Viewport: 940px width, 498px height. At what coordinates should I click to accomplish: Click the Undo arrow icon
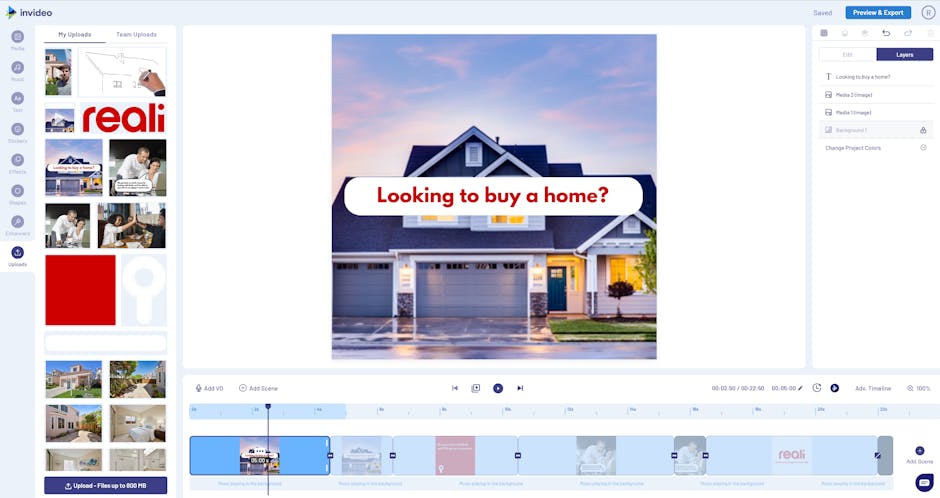885,33
